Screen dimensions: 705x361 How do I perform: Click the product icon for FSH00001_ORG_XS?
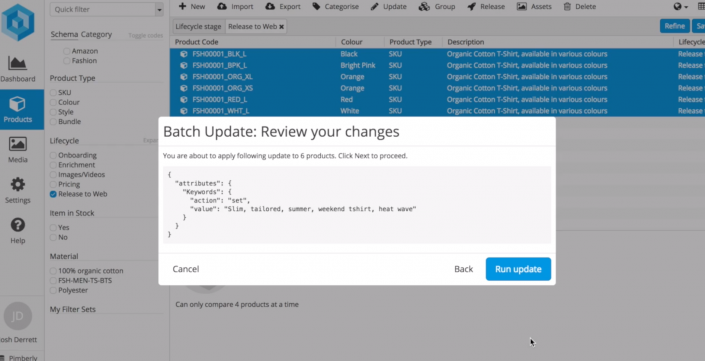tap(183, 88)
